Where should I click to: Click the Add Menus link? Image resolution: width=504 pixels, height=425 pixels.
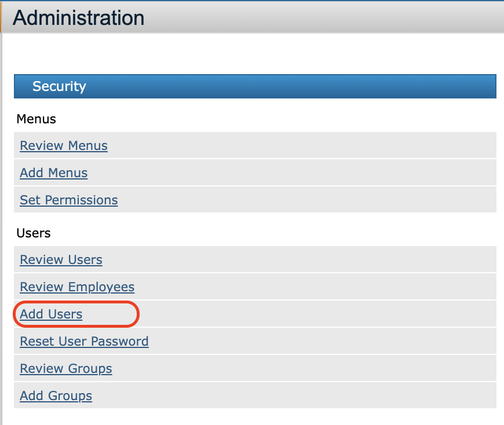coord(54,173)
